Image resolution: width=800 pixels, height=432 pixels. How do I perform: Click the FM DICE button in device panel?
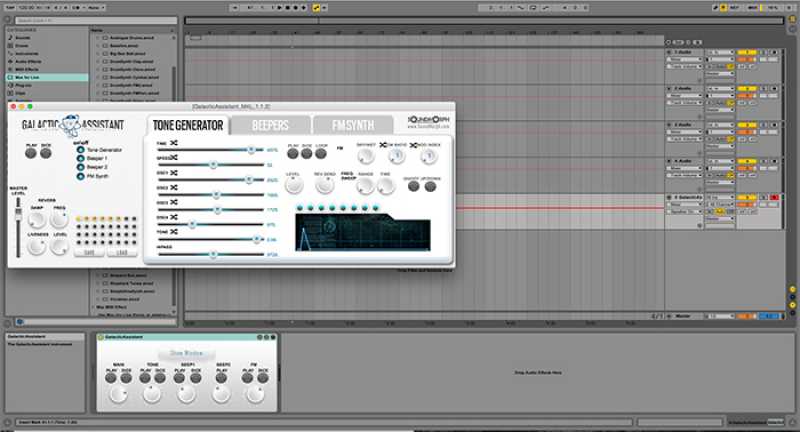(x=262, y=379)
